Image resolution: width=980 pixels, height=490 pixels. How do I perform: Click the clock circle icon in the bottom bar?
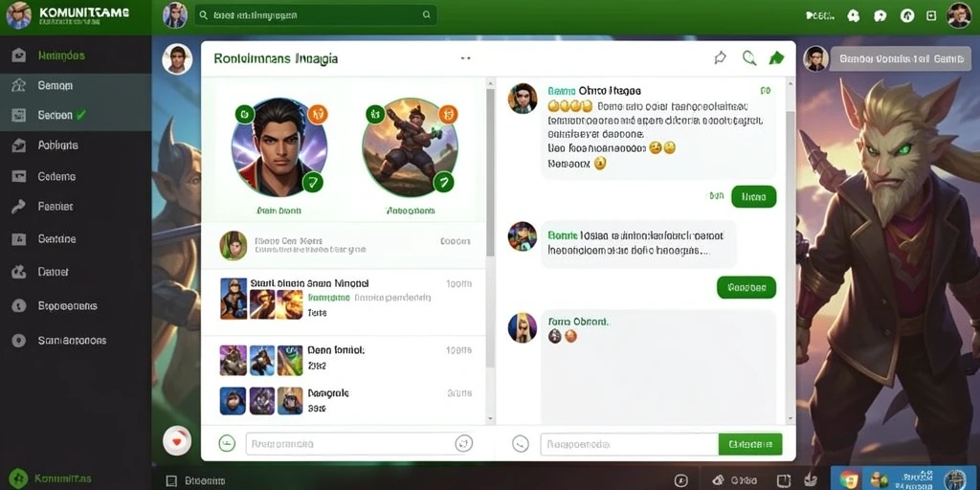point(680,480)
